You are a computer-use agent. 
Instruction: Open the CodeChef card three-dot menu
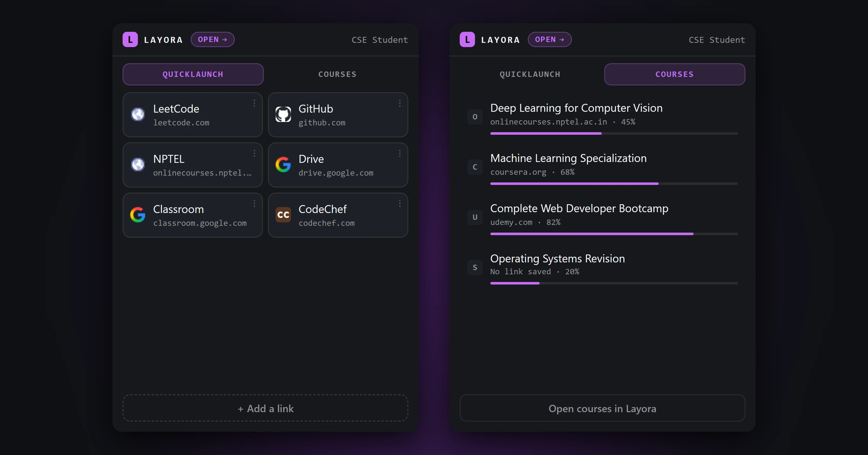click(x=400, y=204)
